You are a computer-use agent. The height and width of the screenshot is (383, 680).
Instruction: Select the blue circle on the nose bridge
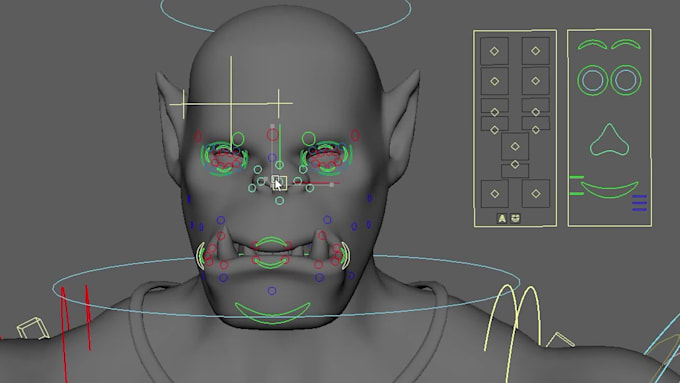point(272,157)
